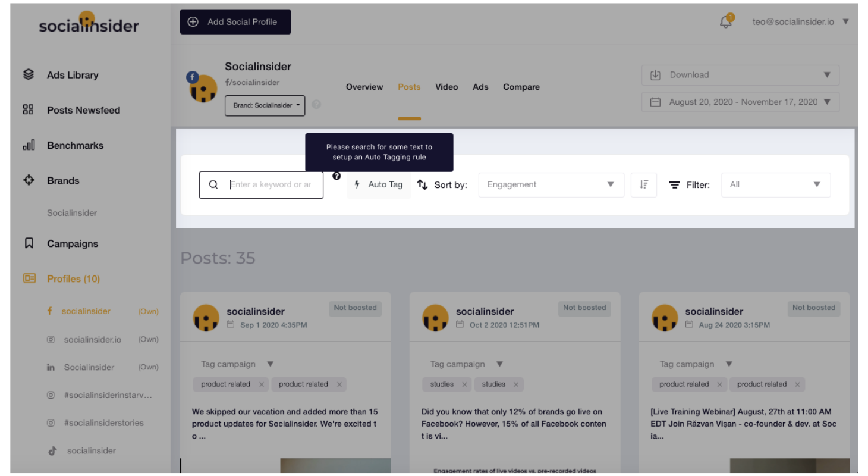Open the Socialinsider brand under Brands
The width and height of the screenshot is (868, 476).
click(x=72, y=212)
